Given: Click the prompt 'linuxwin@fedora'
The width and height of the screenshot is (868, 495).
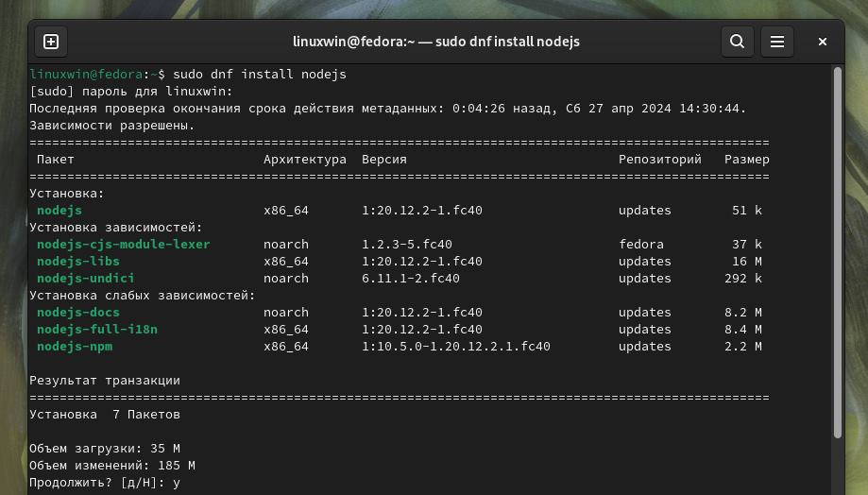Looking at the screenshot, I should click(x=86, y=75).
